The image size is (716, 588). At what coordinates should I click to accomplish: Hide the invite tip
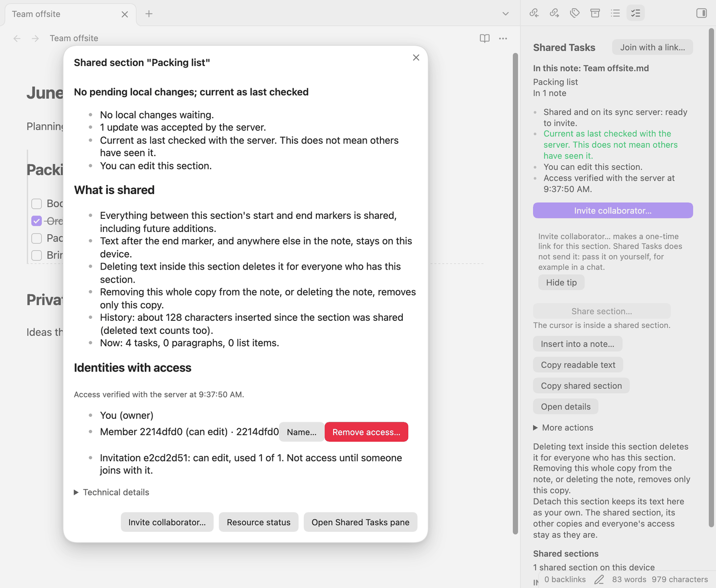point(561,283)
